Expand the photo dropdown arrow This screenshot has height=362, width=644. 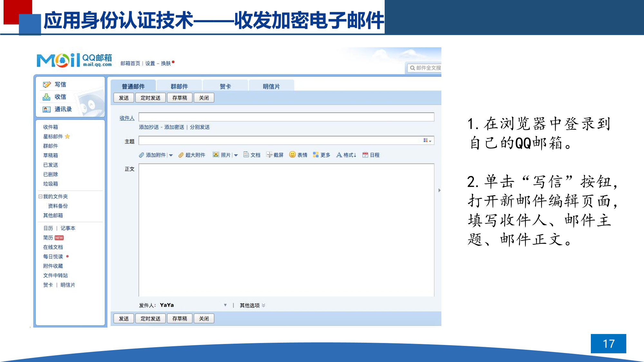coord(236,155)
